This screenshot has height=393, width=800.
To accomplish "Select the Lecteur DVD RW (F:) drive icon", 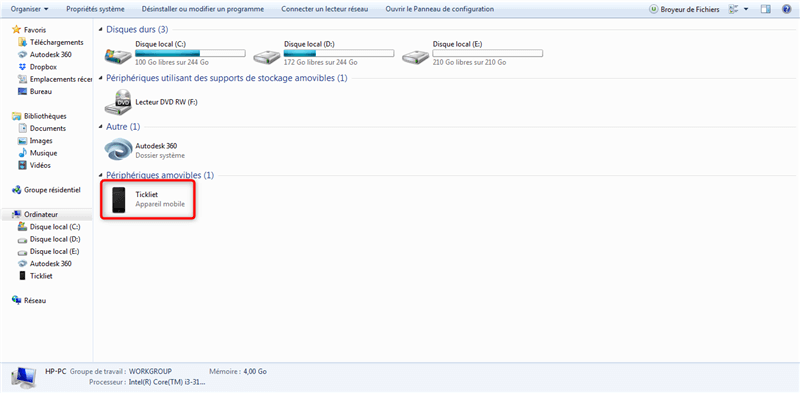I will coord(118,102).
